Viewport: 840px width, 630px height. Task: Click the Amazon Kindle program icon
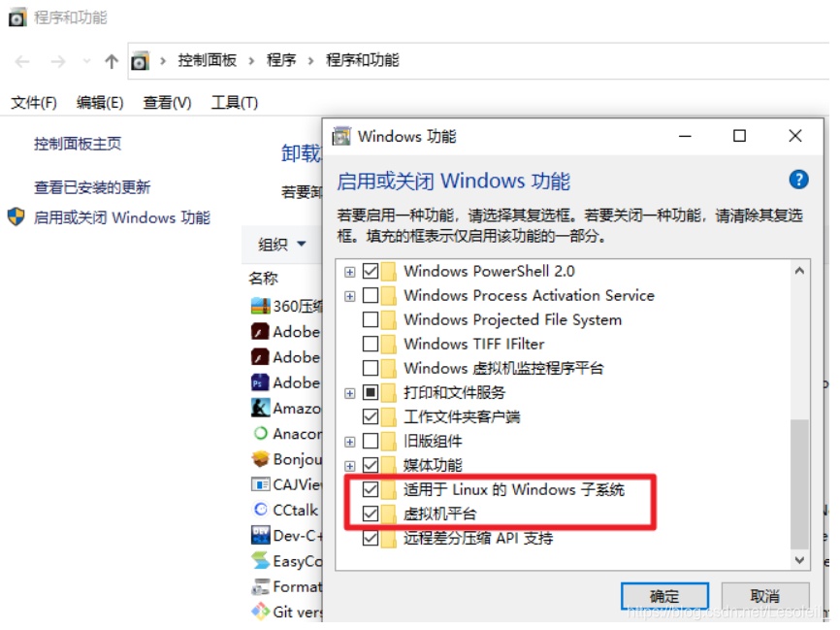tap(260, 408)
